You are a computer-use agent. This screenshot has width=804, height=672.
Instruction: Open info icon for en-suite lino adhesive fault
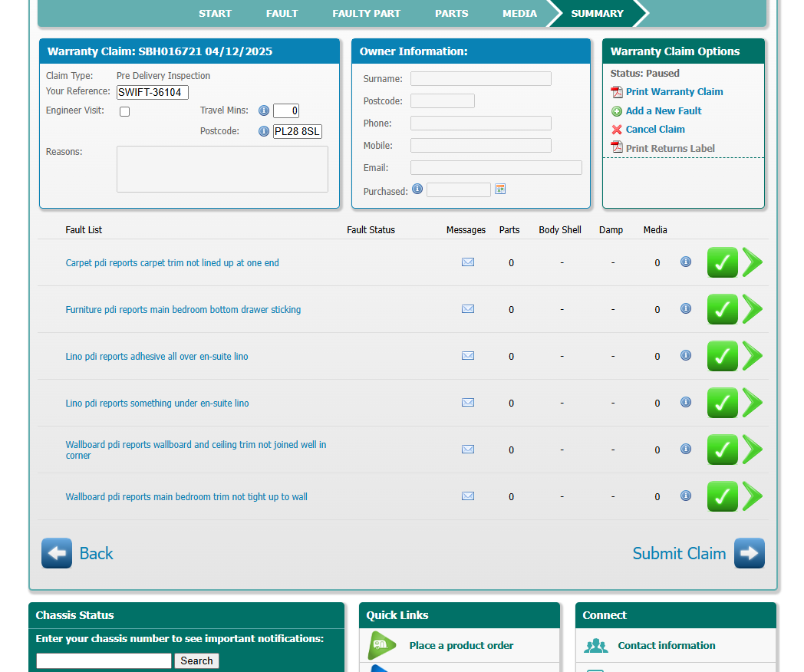click(x=686, y=355)
